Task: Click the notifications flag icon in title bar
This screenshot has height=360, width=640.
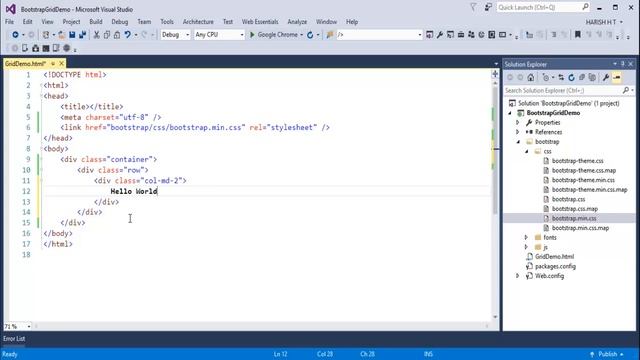Action: 473,7
